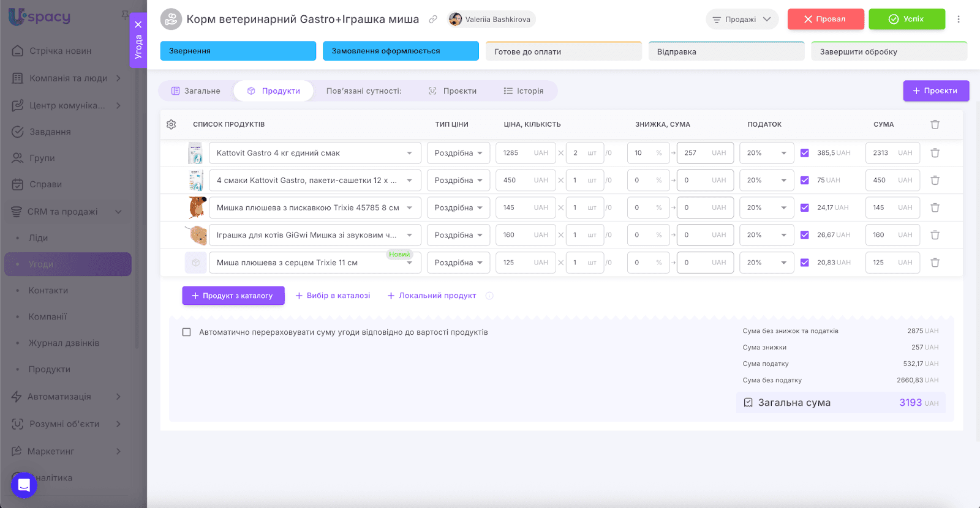Image resolution: width=980 pixels, height=508 pixels.
Task: Open the chat support bubble icon
Action: (24, 485)
